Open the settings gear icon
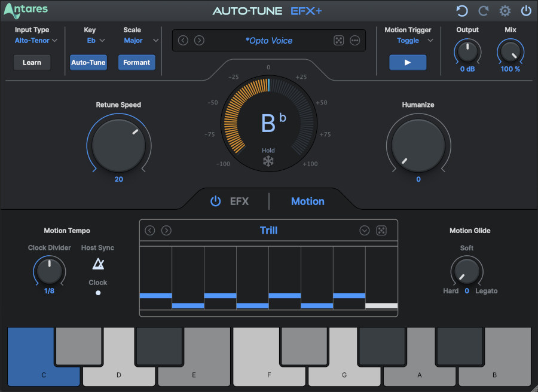Image resolution: width=538 pixels, height=392 pixels. tap(504, 10)
